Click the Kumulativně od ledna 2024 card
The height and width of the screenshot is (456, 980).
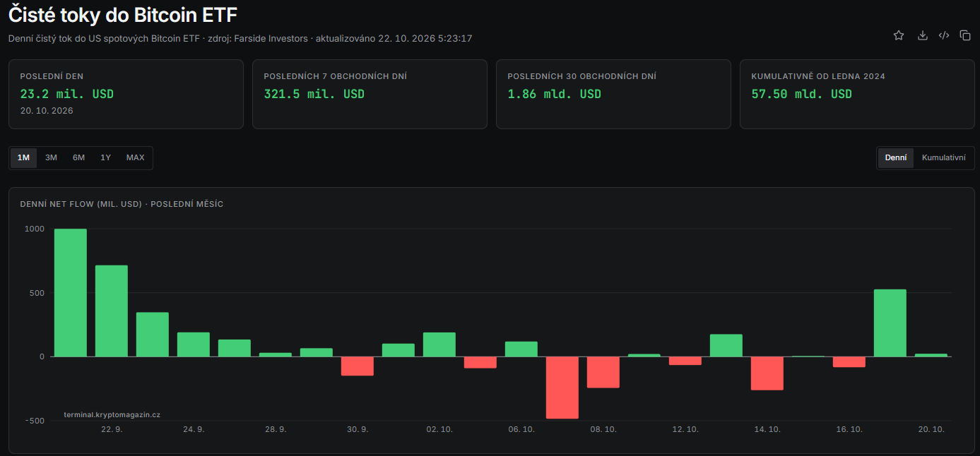(857, 94)
